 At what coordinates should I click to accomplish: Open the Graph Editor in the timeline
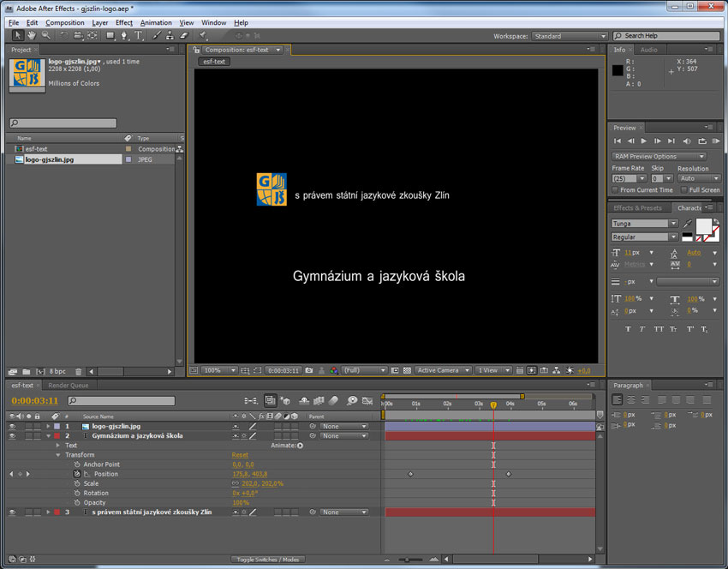coord(367,400)
